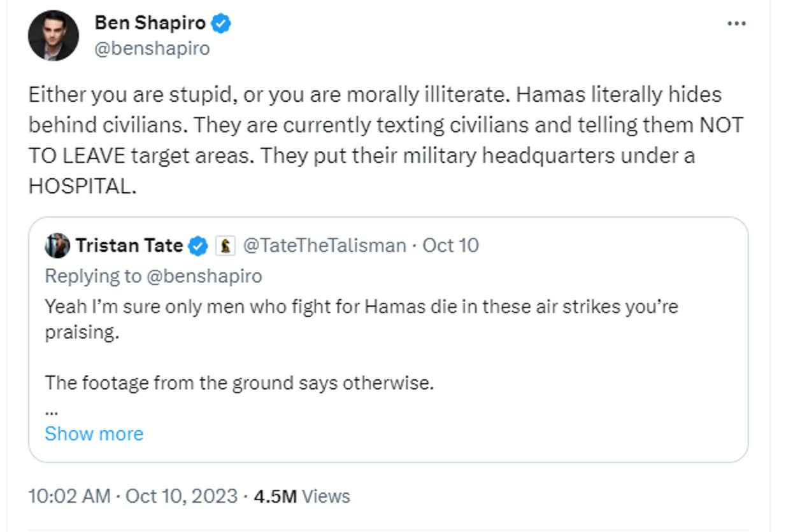Click Ben Shapiro's profile avatar

(x=54, y=36)
